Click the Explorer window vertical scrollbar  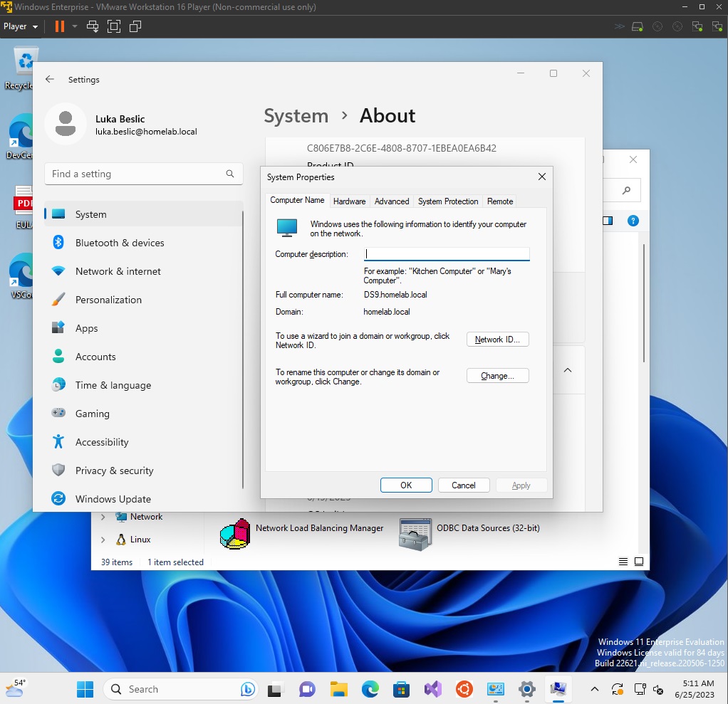tap(643, 303)
